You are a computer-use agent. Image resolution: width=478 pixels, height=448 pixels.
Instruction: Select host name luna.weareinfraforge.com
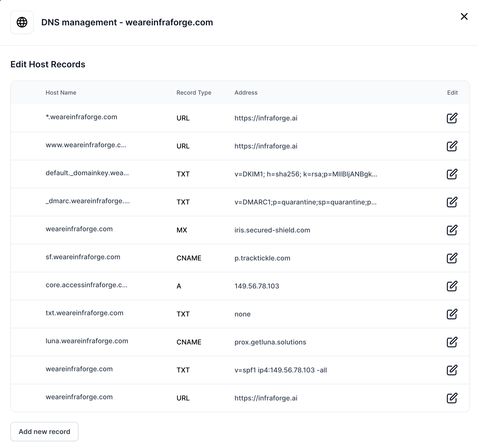[87, 341]
